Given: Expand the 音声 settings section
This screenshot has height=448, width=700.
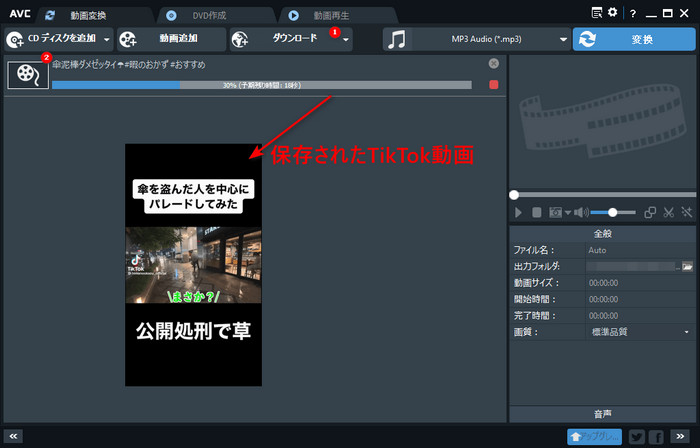Looking at the screenshot, I should pos(603,414).
